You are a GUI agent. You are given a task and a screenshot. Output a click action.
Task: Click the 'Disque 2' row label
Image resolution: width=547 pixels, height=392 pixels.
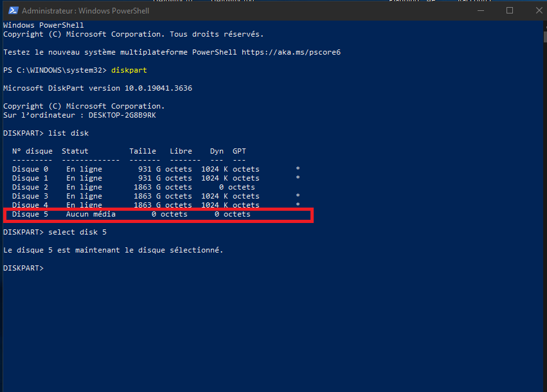(x=30, y=187)
